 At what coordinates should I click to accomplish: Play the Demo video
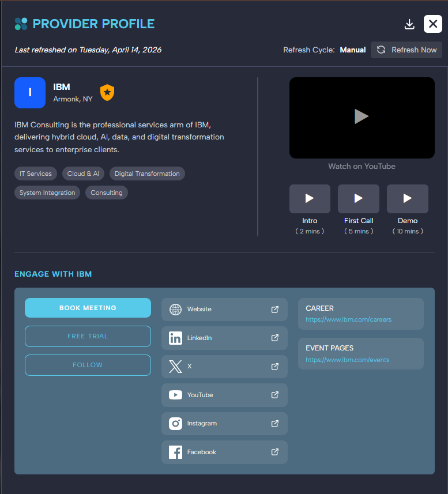pos(408,198)
